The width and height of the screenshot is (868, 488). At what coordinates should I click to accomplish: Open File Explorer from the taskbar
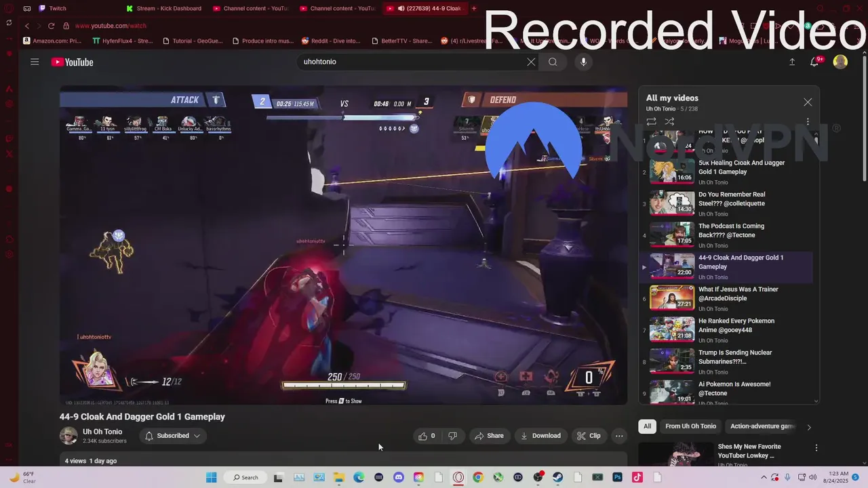(x=338, y=477)
